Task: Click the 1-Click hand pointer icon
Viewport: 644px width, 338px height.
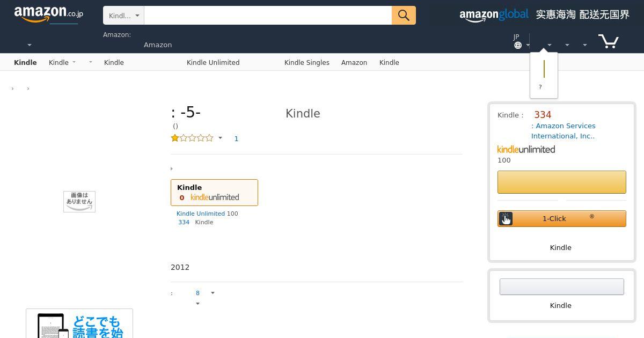Action: [x=506, y=218]
